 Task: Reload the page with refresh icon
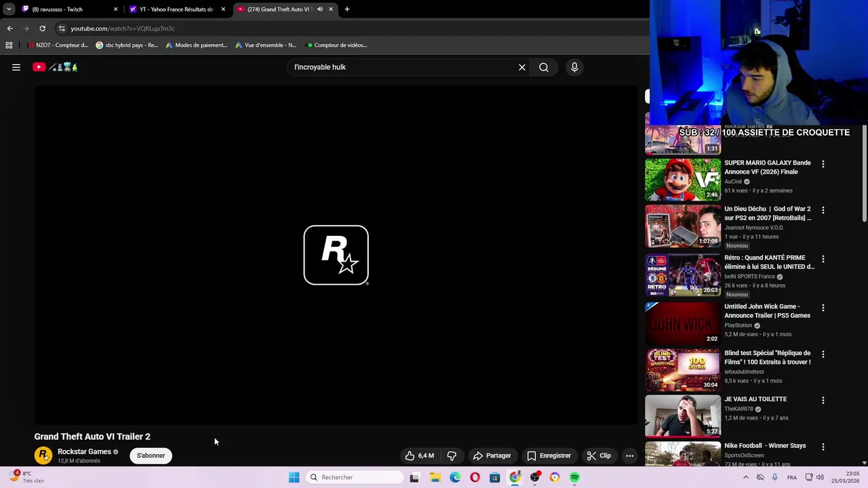pos(42,28)
